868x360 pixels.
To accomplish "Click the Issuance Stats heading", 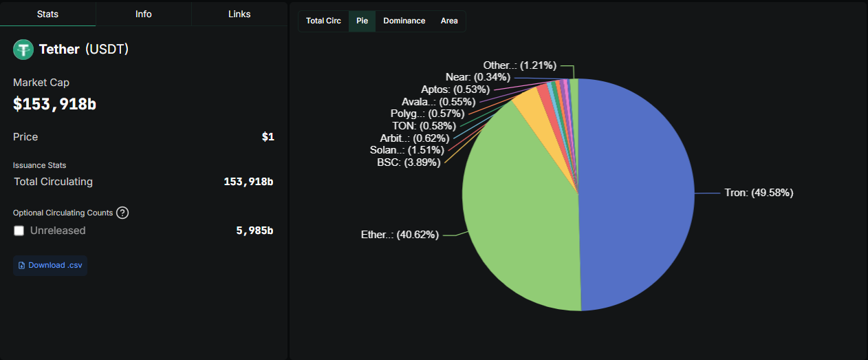I will pyautogui.click(x=39, y=165).
